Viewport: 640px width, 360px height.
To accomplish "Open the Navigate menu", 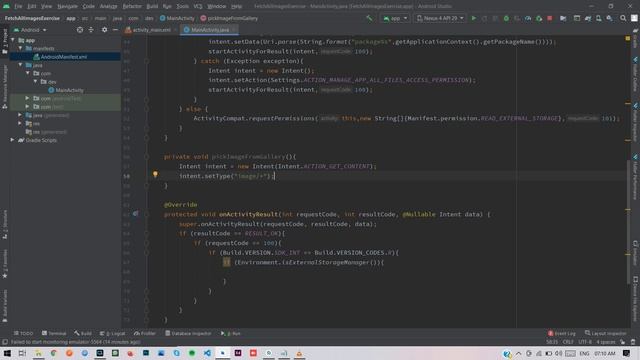I will 67,6.
